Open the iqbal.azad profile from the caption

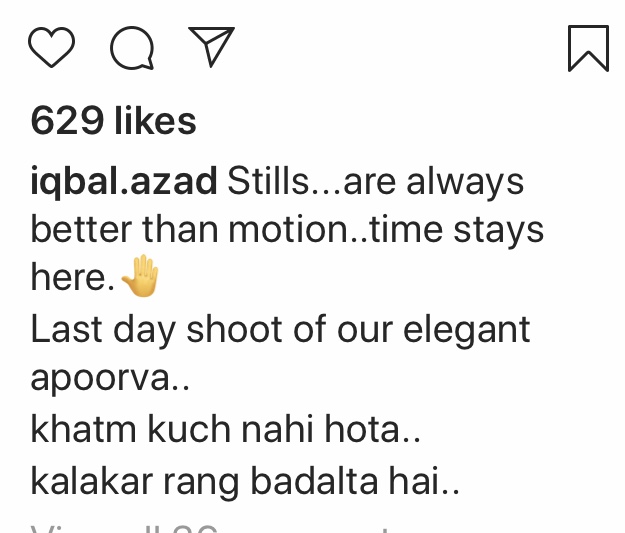[124, 182]
